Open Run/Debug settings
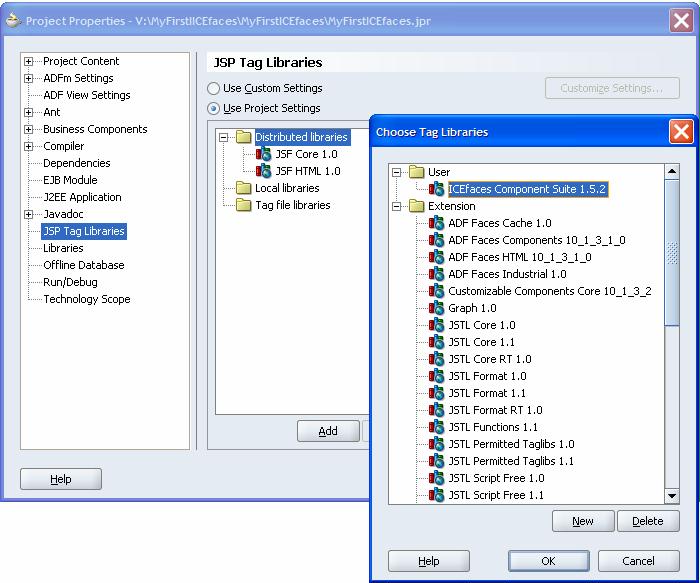 pyautogui.click(x=70, y=282)
